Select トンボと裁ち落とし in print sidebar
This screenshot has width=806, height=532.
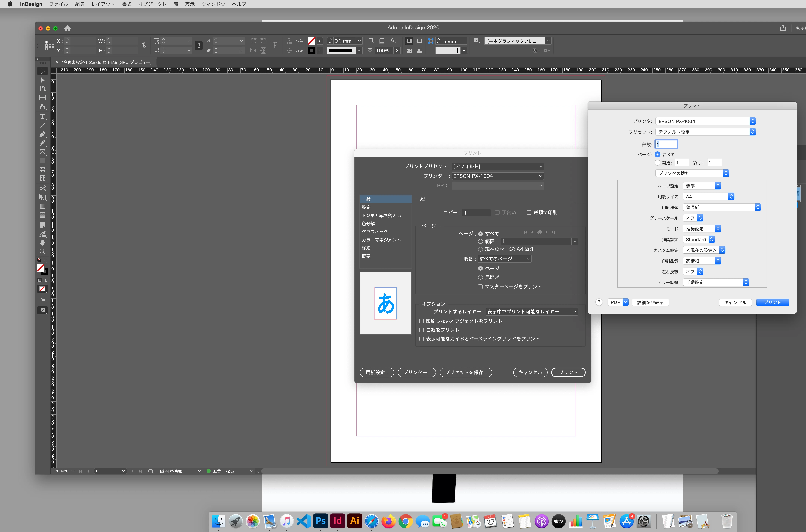(x=381, y=215)
